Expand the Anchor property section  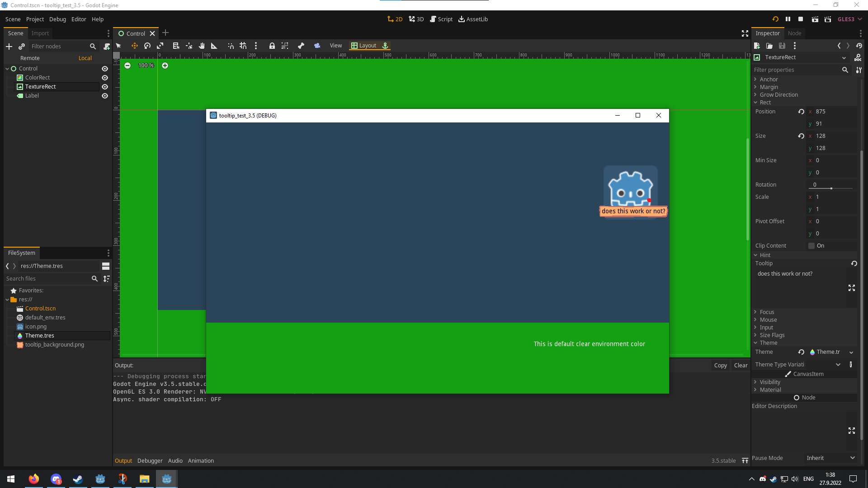click(768, 79)
